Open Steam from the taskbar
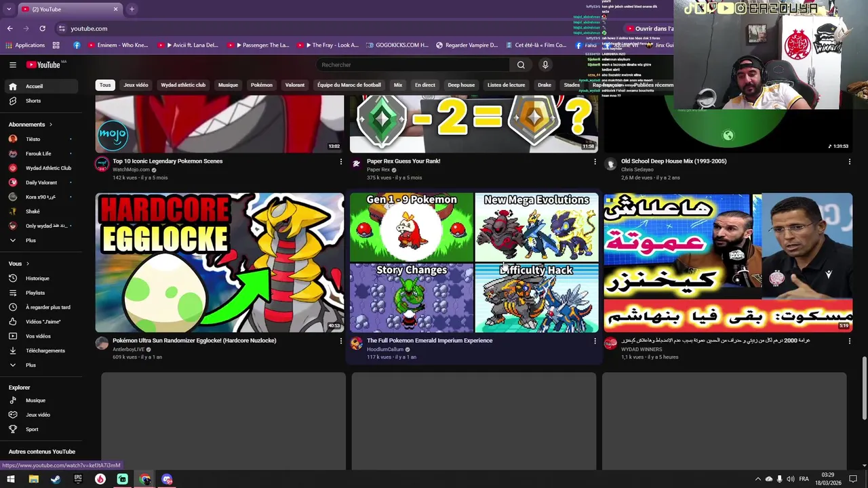The height and width of the screenshot is (488, 868). [x=56, y=479]
